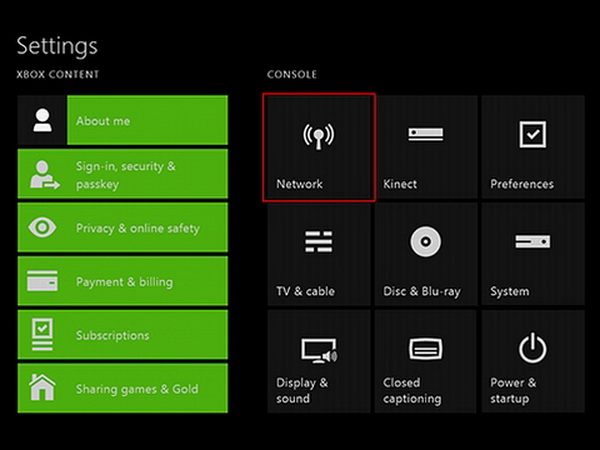600x450 pixels.
Task: Select the Subscriptions entry
Action: point(123,334)
